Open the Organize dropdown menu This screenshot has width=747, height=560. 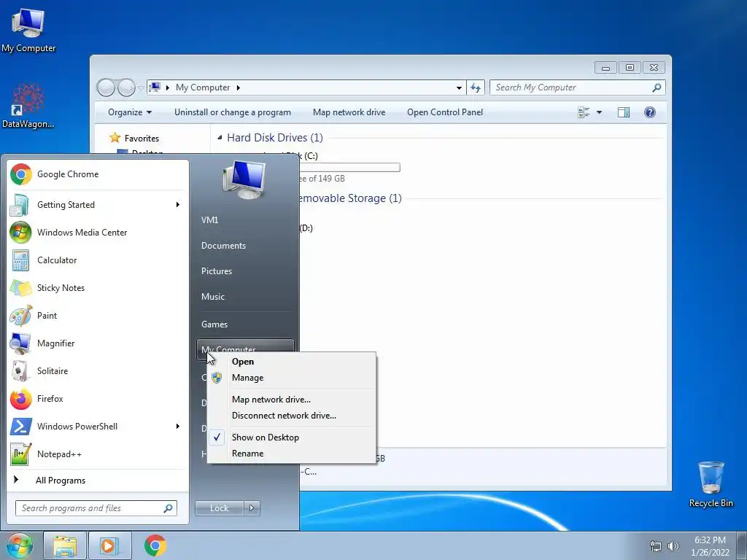(x=130, y=112)
